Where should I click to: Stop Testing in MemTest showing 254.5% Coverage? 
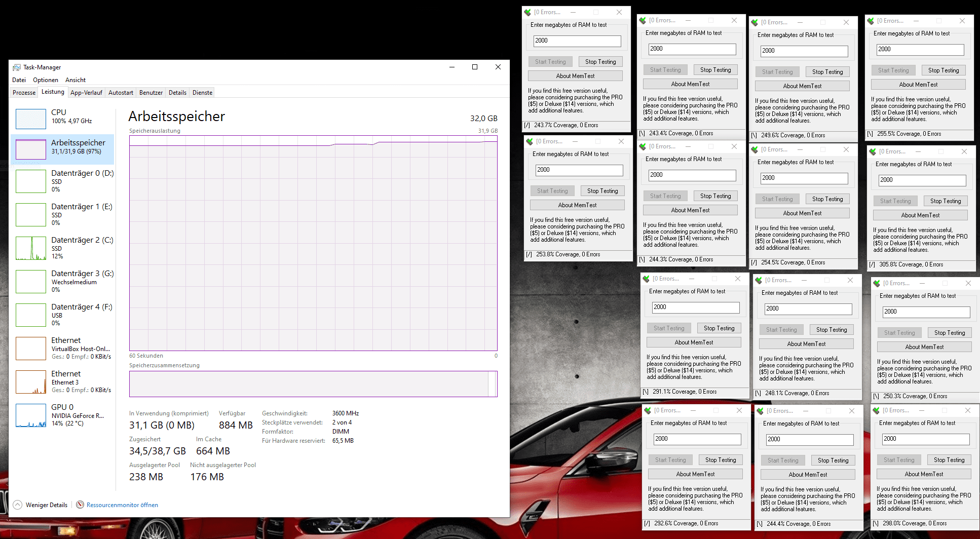[x=827, y=199]
